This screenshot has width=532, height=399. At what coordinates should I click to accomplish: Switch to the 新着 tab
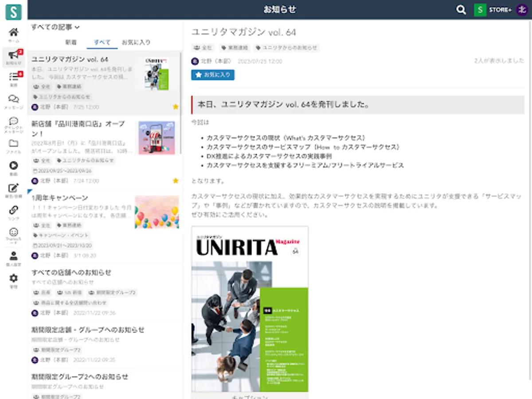[x=71, y=42]
